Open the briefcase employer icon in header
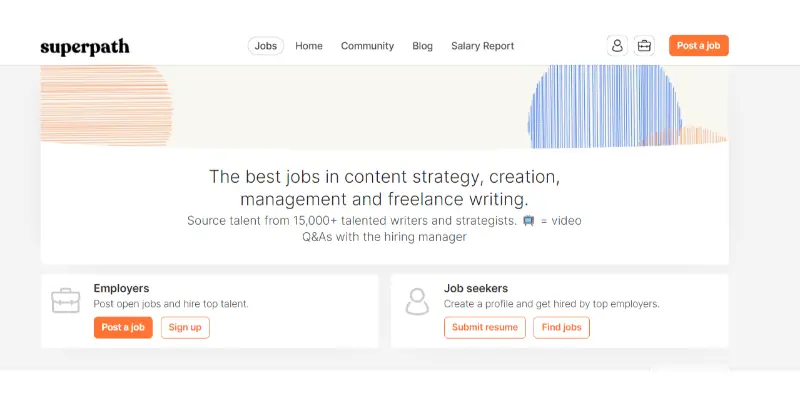Image resolution: width=800 pixels, height=400 pixels. point(644,45)
